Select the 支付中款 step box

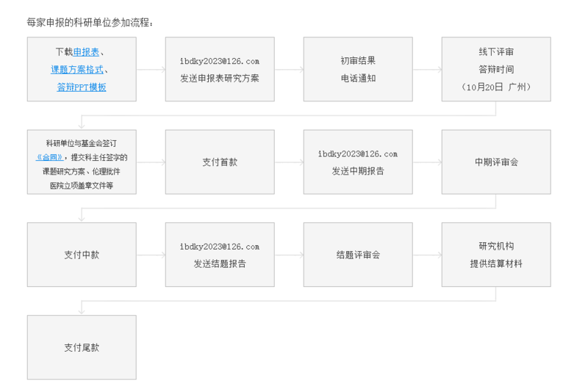[82, 255]
